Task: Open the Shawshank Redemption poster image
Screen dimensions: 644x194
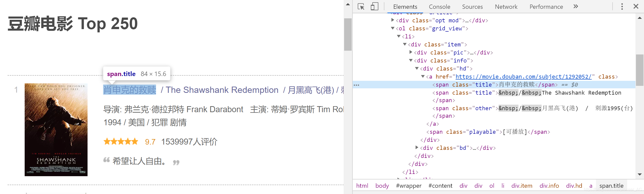Action: pos(56,130)
